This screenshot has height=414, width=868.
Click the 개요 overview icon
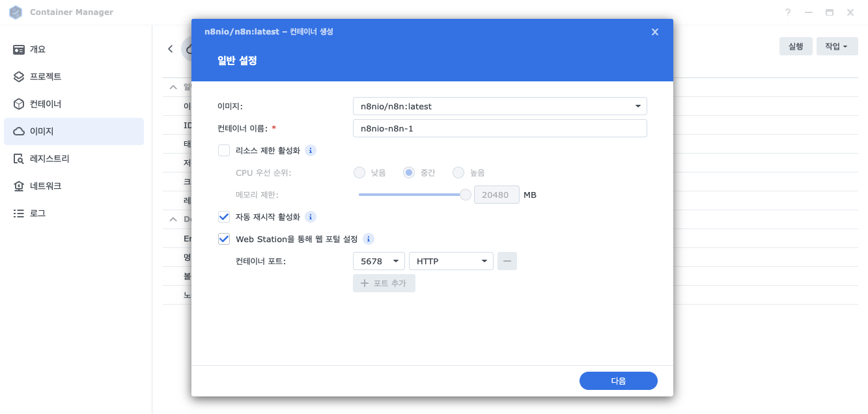(x=19, y=49)
